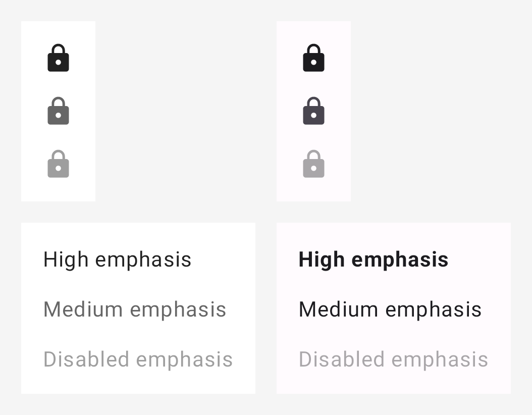Select the faded disabled lock in the left panel
532x415 pixels.
point(58,164)
